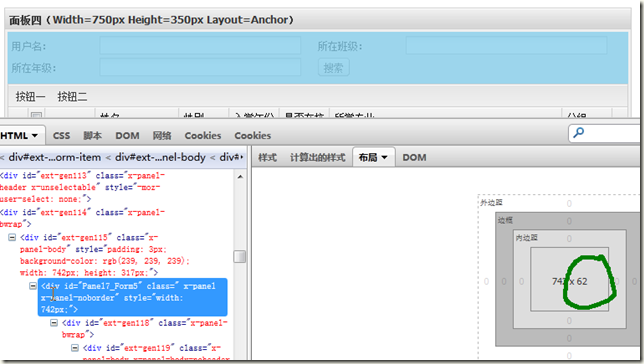The image size is (644, 364).
Task: Switch to the 脚本 tab
Action: (x=92, y=136)
